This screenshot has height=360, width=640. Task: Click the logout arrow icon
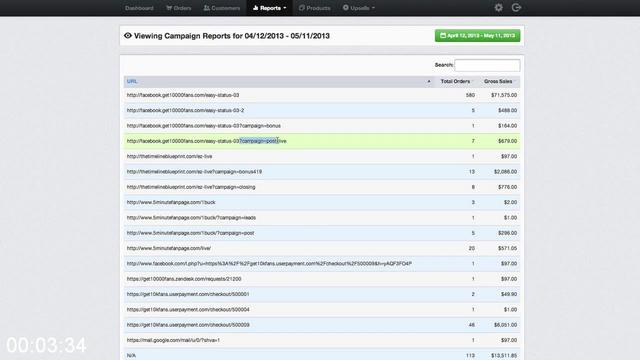click(516, 8)
